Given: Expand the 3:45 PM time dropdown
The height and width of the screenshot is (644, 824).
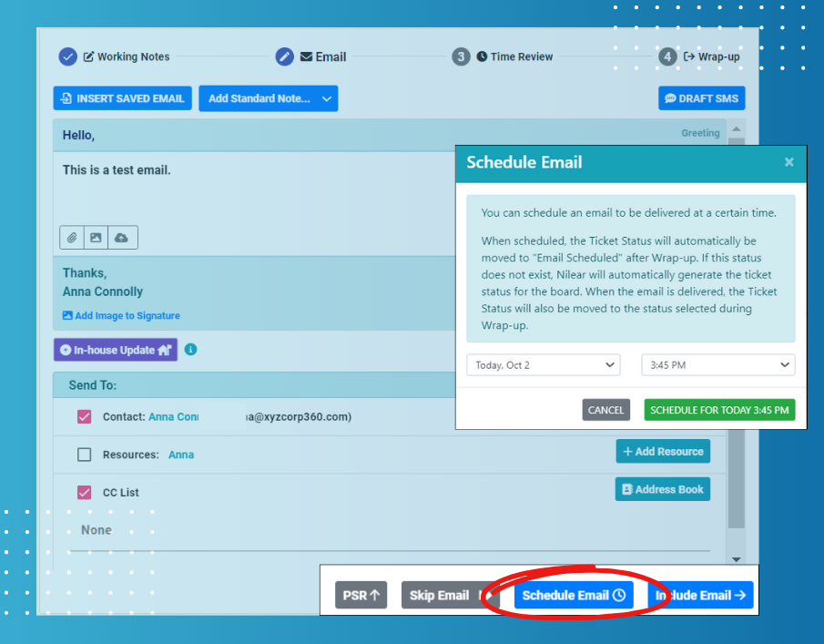Looking at the screenshot, I should click(717, 365).
